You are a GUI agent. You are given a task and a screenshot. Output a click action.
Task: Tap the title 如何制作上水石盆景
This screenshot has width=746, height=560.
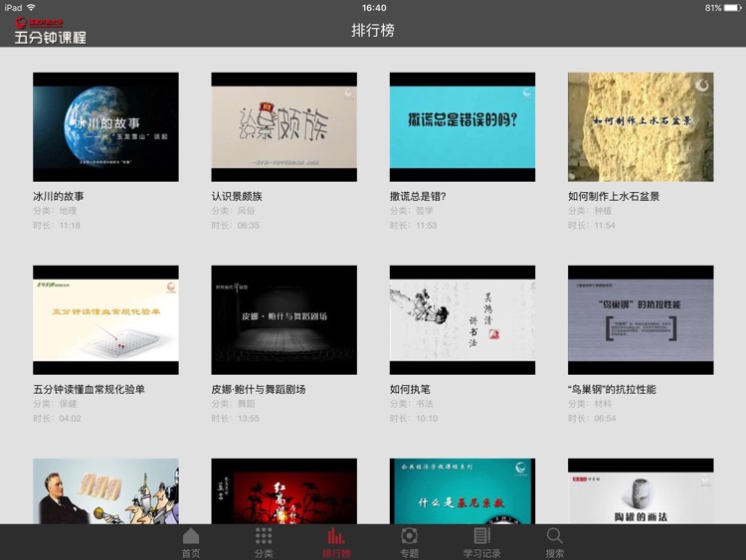(x=614, y=196)
